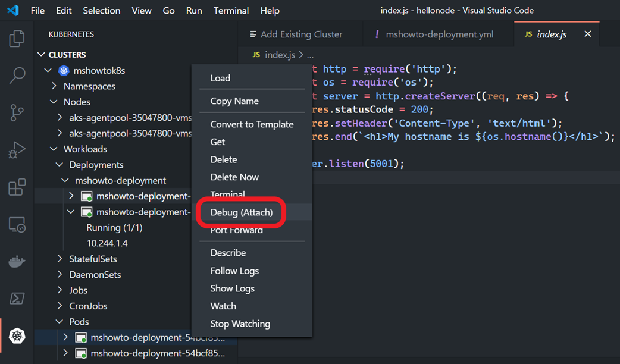Screen dimensions: 620x364
Task: Choose Get from the context menu
Action: coord(252,142)
